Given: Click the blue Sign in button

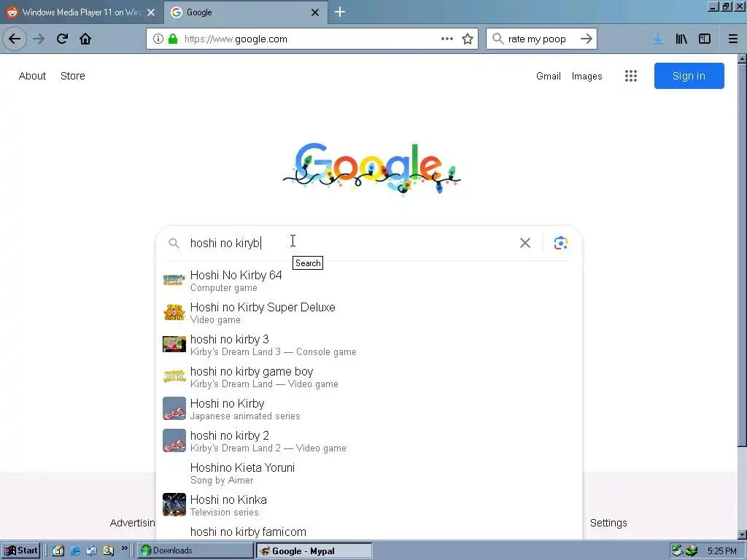Looking at the screenshot, I should click(x=689, y=76).
